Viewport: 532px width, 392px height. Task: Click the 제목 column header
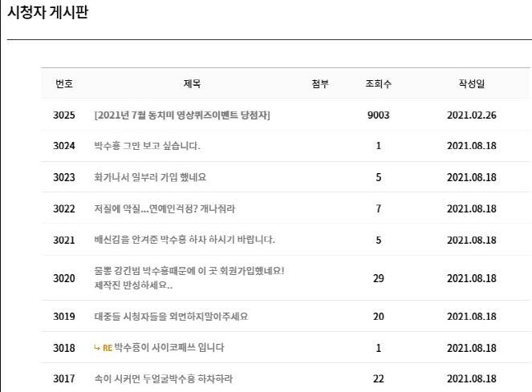tap(192, 83)
